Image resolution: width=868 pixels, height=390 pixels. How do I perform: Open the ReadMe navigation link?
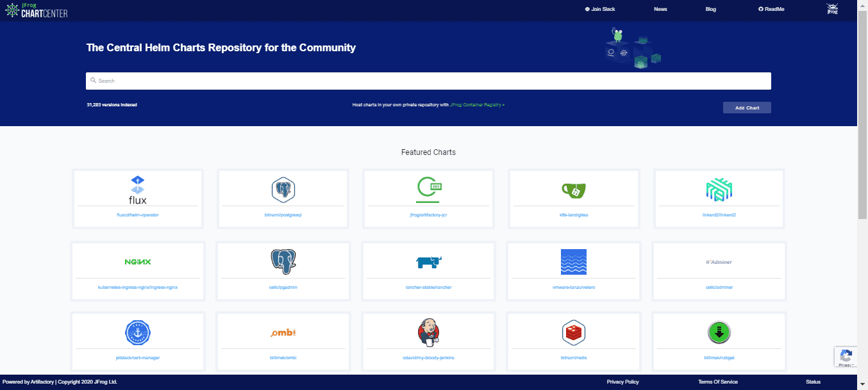pyautogui.click(x=771, y=10)
